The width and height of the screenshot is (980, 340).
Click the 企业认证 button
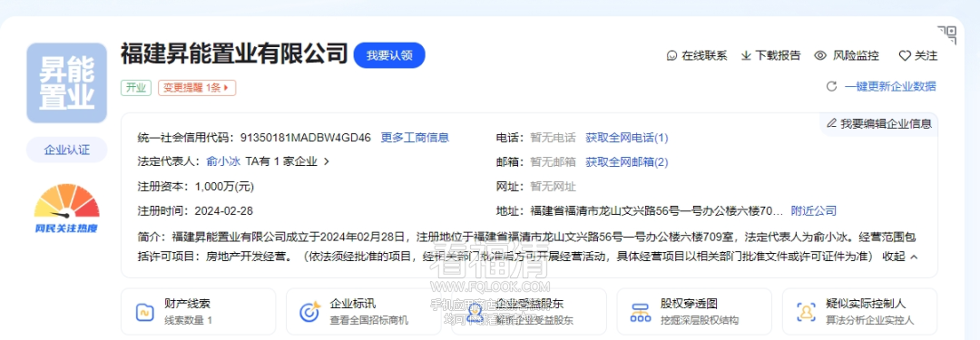coord(67,150)
